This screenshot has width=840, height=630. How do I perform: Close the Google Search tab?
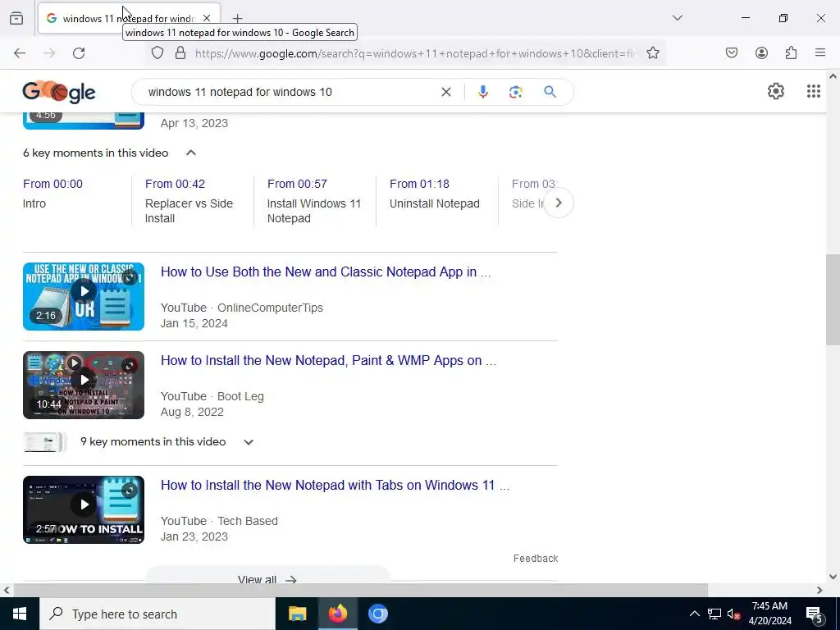(x=207, y=18)
